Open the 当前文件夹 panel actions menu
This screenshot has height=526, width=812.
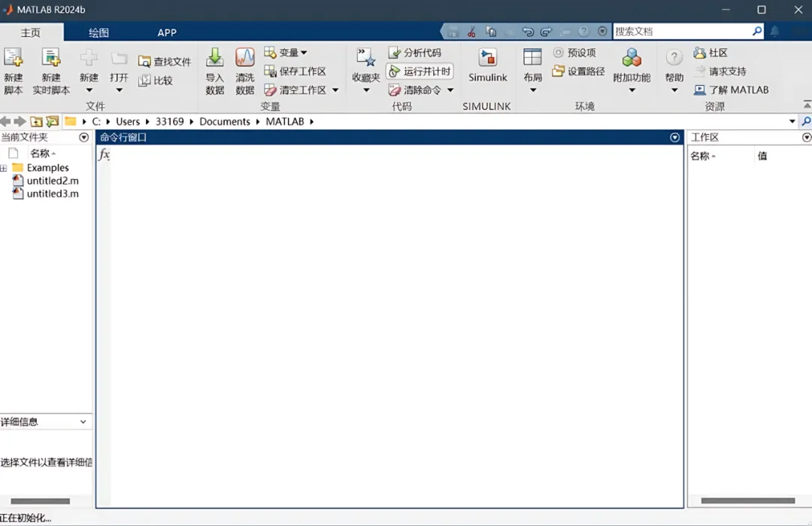click(83, 137)
